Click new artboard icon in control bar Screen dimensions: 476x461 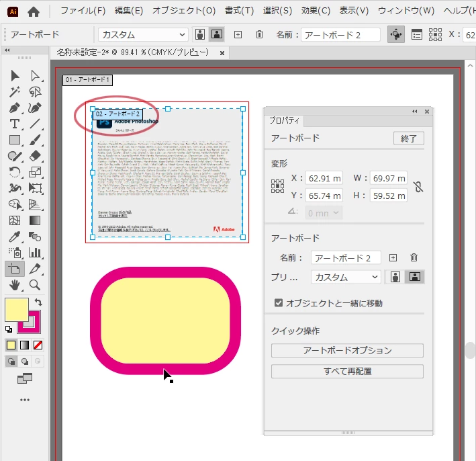[238, 35]
